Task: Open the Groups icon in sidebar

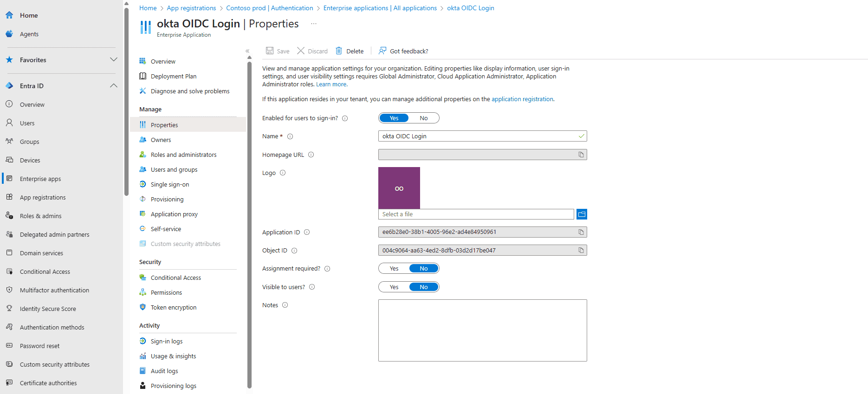Action: click(x=9, y=142)
